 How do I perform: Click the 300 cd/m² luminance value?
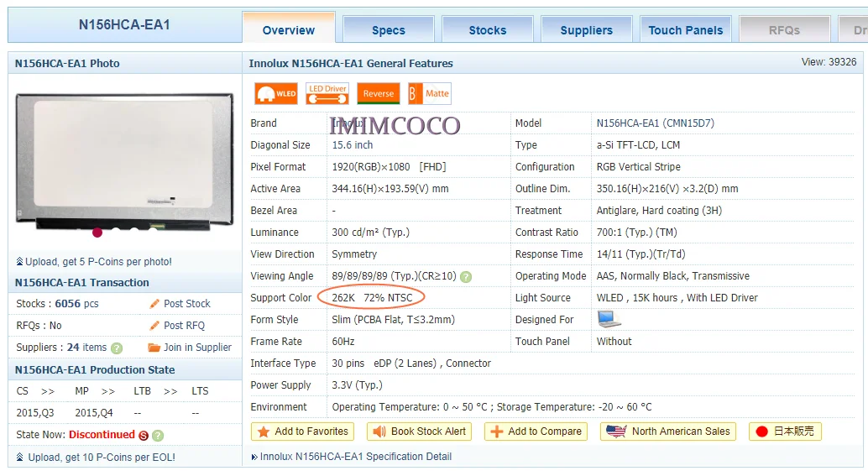pos(370,233)
